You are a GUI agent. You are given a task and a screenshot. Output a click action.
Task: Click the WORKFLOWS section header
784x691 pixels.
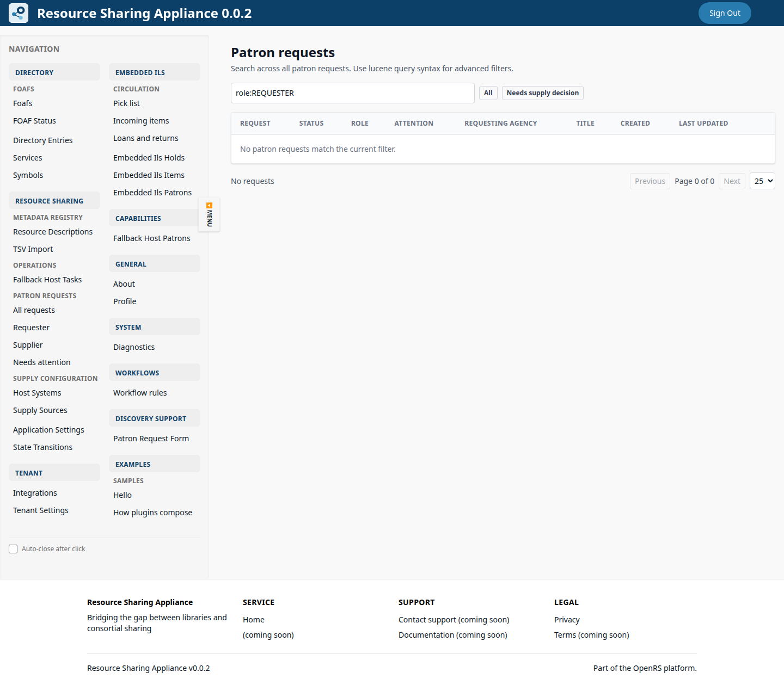click(x=155, y=372)
